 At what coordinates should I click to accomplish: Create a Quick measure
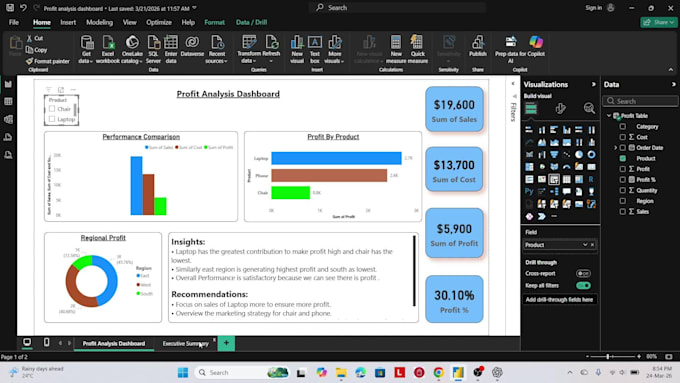(x=418, y=49)
